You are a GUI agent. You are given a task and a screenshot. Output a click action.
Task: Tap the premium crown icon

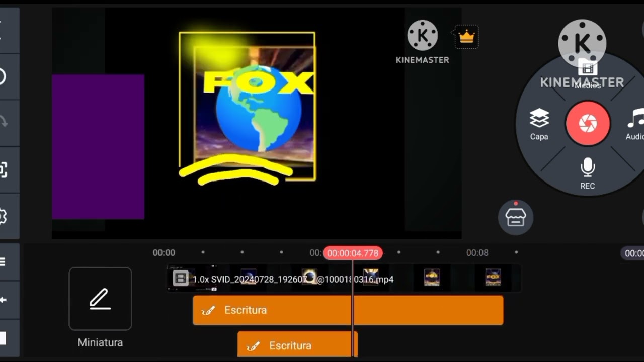(467, 37)
